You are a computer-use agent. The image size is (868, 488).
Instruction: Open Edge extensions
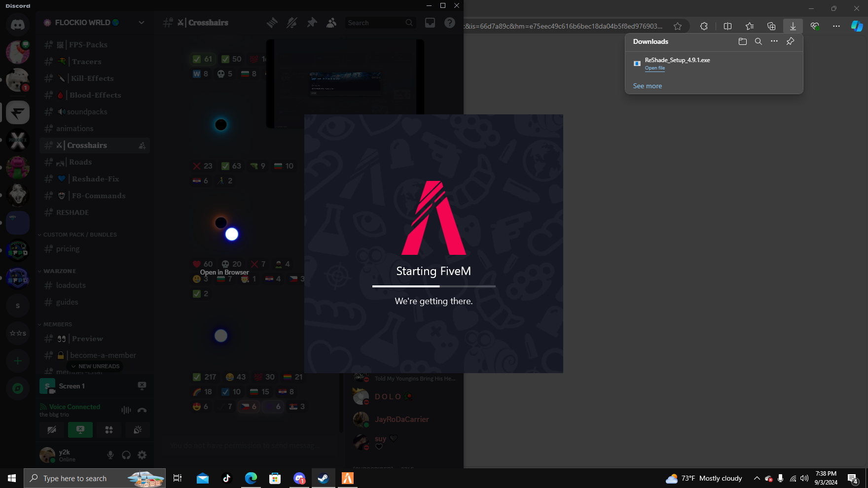tap(704, 26)
